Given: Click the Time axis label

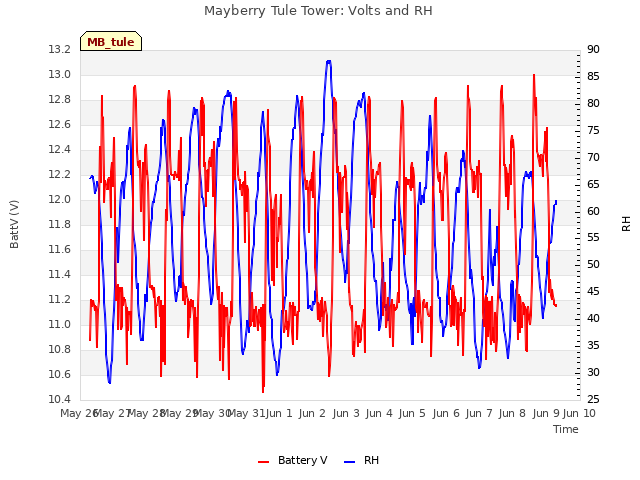Looking at the screenshot, I should pos(566,429).
